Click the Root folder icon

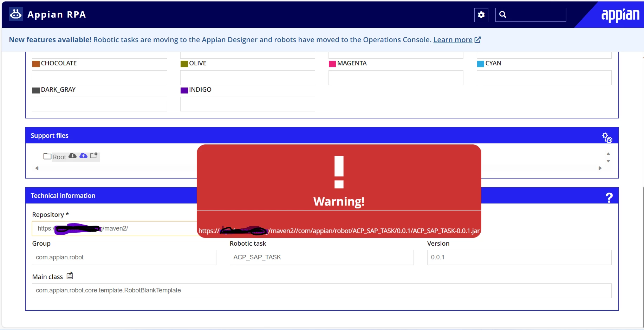point(47,156)
